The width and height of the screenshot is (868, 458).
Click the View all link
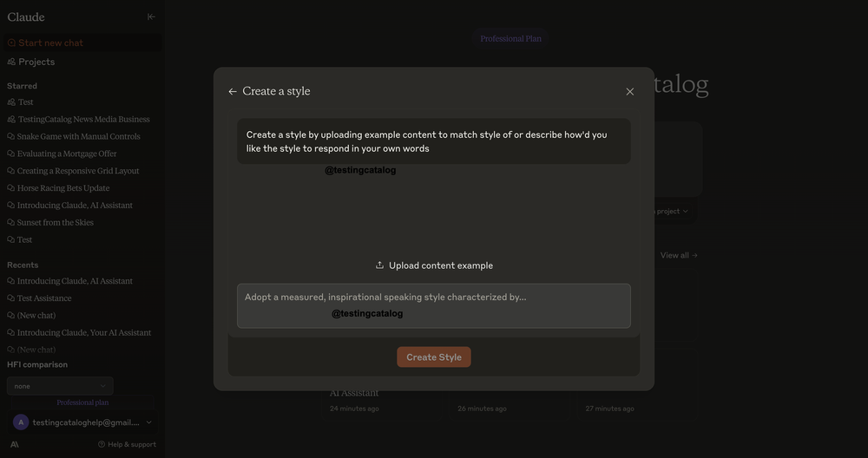[678, 255]
